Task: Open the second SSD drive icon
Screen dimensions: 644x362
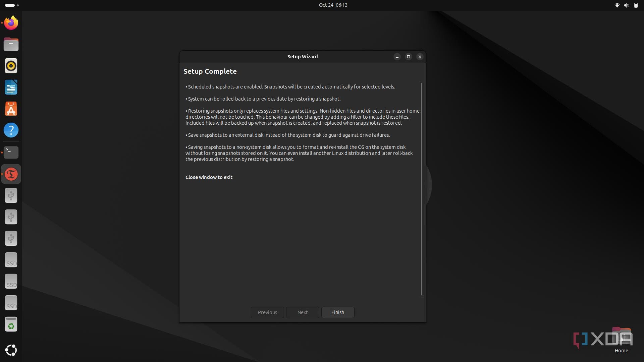Action: coord(11,281)
